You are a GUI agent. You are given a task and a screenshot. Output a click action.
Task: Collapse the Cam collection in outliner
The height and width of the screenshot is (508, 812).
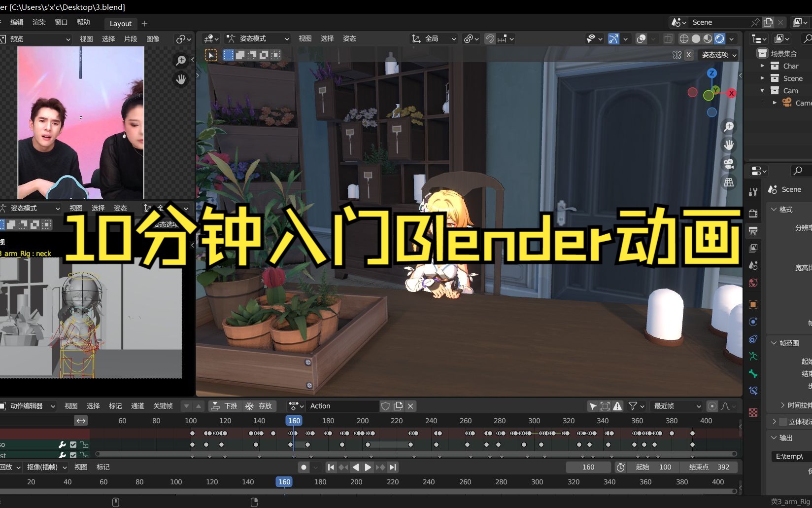(x=762, y=90)
